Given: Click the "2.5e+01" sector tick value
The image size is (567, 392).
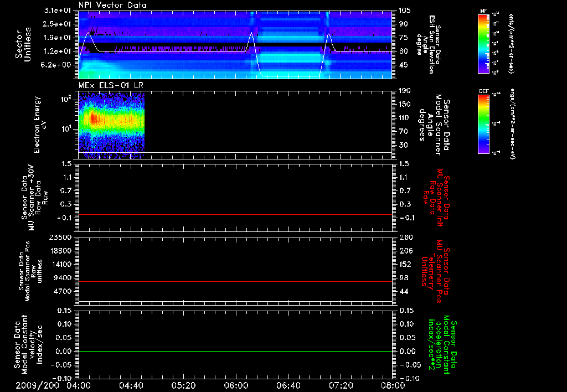Looking at the screenshot, I should pyautogui.click(x=58, y=24).
